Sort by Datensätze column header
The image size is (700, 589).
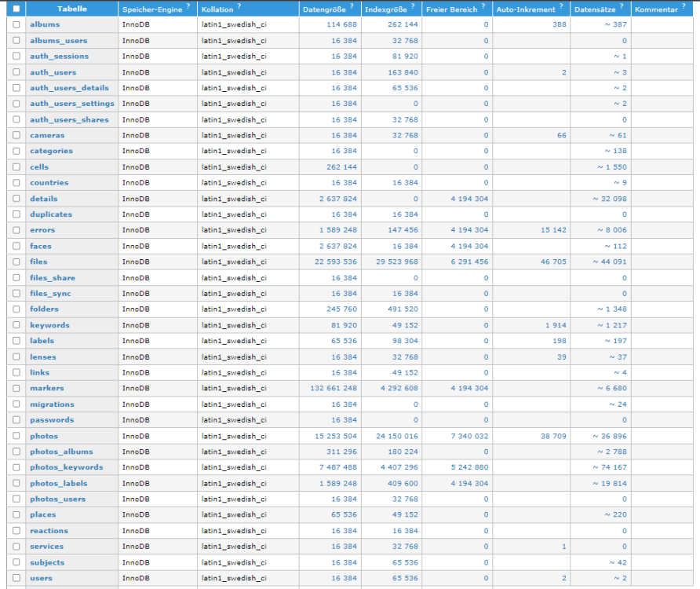(595, 9)
